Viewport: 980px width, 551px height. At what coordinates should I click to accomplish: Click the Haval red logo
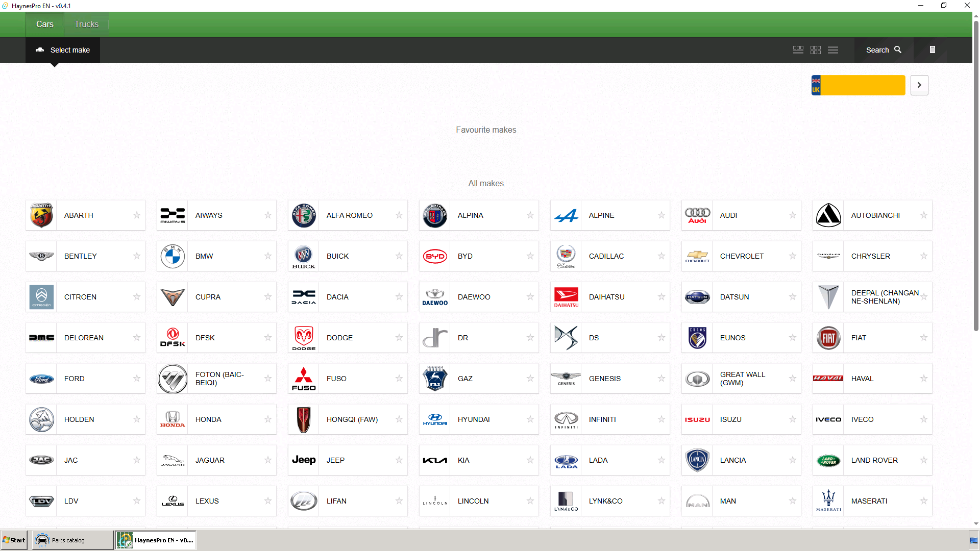click(x=828, y=379)
